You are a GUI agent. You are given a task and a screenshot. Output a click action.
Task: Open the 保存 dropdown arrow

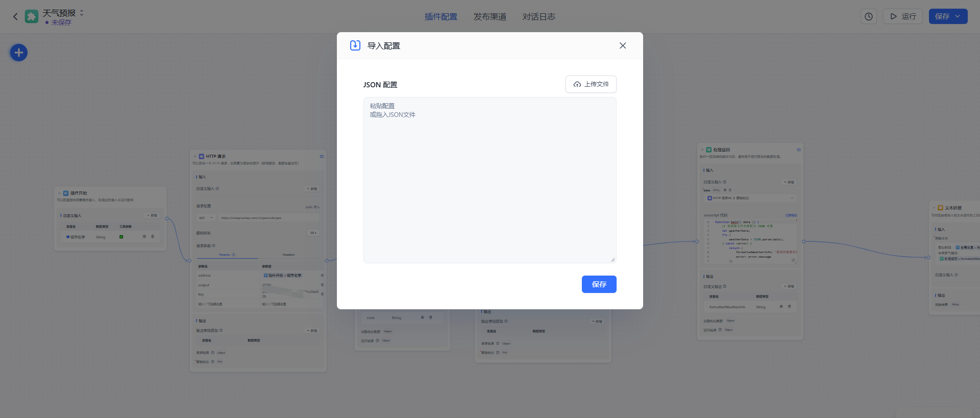coord(958,16)
